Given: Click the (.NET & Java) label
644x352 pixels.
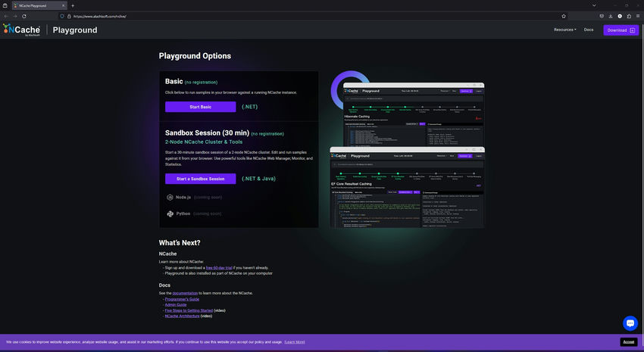Looking at the screenshot, I should point(259,179).
